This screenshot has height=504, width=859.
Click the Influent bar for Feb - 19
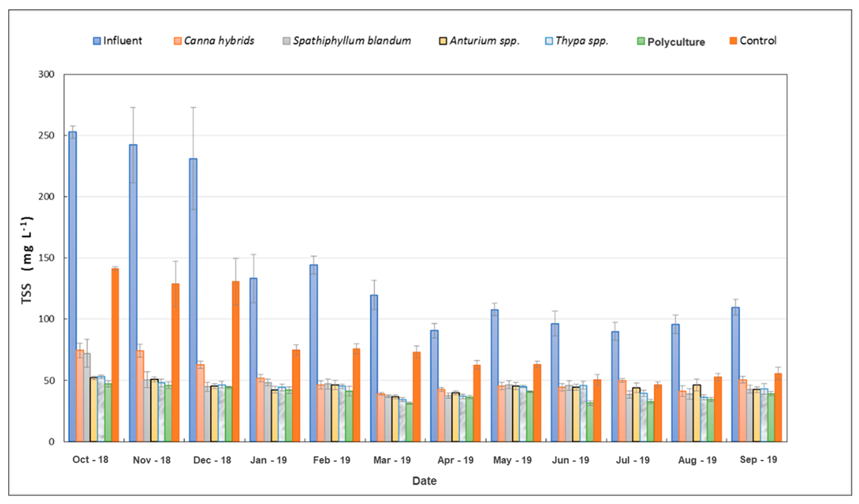(x=314, y=353)
